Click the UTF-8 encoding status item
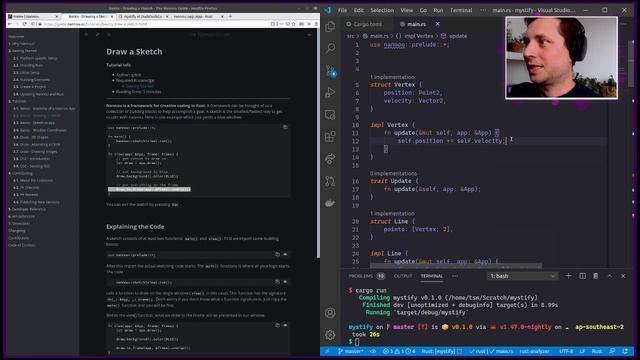Screen dimensions: 640x360 tap(566, 351)
